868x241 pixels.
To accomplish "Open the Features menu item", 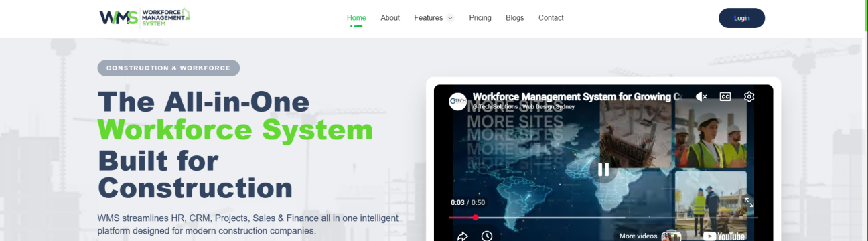I will coord(429,18).
